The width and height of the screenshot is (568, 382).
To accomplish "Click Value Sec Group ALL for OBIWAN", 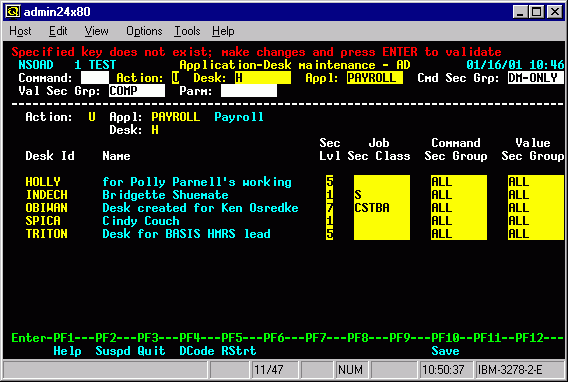I will (536, 208).
